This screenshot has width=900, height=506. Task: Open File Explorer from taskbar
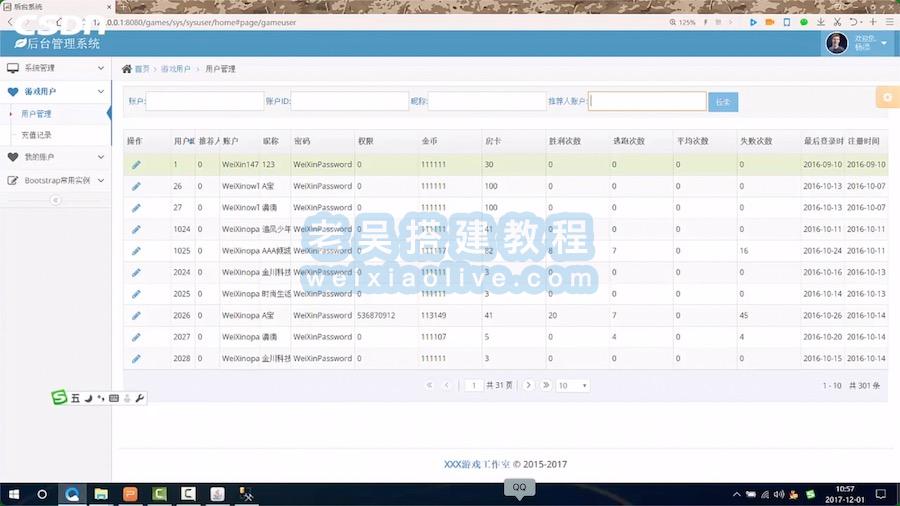pos(101,494)
